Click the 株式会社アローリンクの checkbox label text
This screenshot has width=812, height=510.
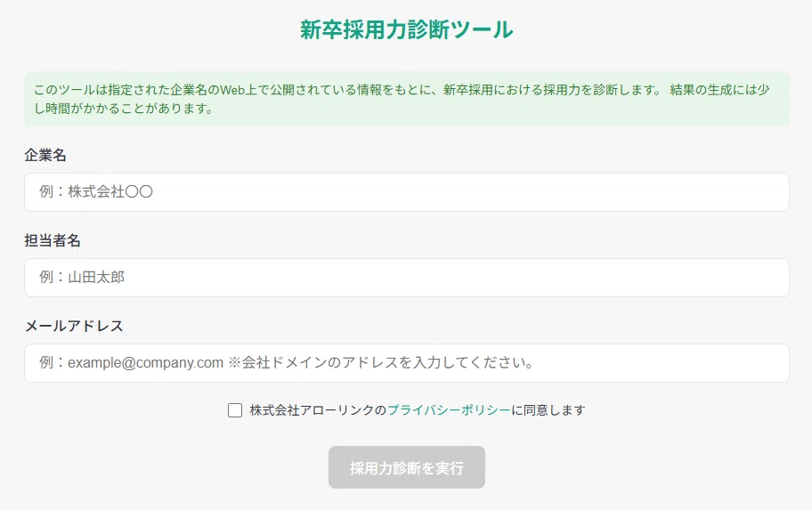(x=318, y=410)
